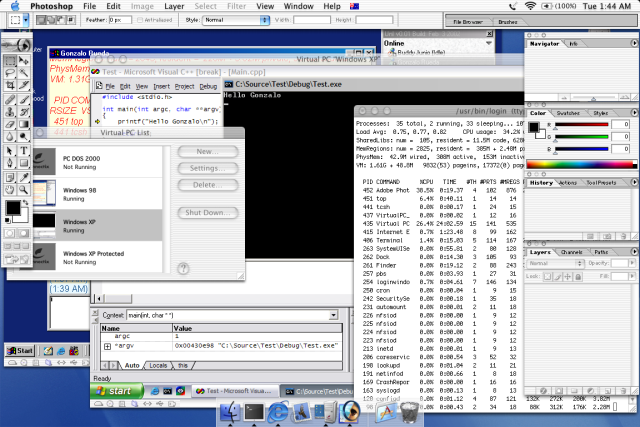Viewport: 640px width, 427px height.
Task: Toggle Lock all padlock in Layers
Action: (x=578, y=277)
